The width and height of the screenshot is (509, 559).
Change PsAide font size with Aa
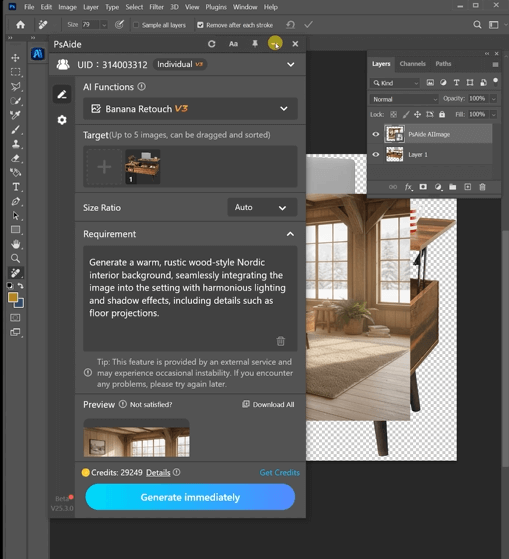(x=233, y=44)
